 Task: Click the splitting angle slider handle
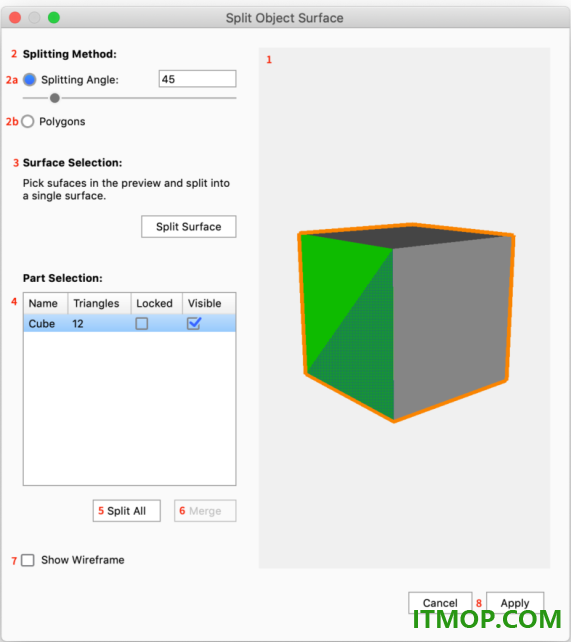54,98
